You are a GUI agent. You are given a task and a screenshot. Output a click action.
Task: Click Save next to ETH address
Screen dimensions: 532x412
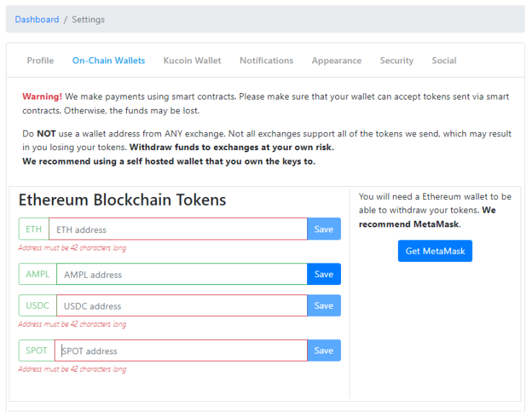point(324,229)
